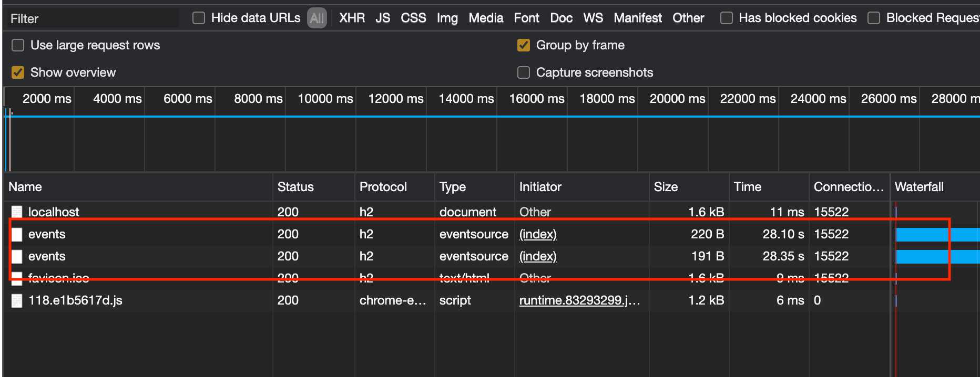Uncheck the Show overview option

pyautogui.click(x=18, y=72)
